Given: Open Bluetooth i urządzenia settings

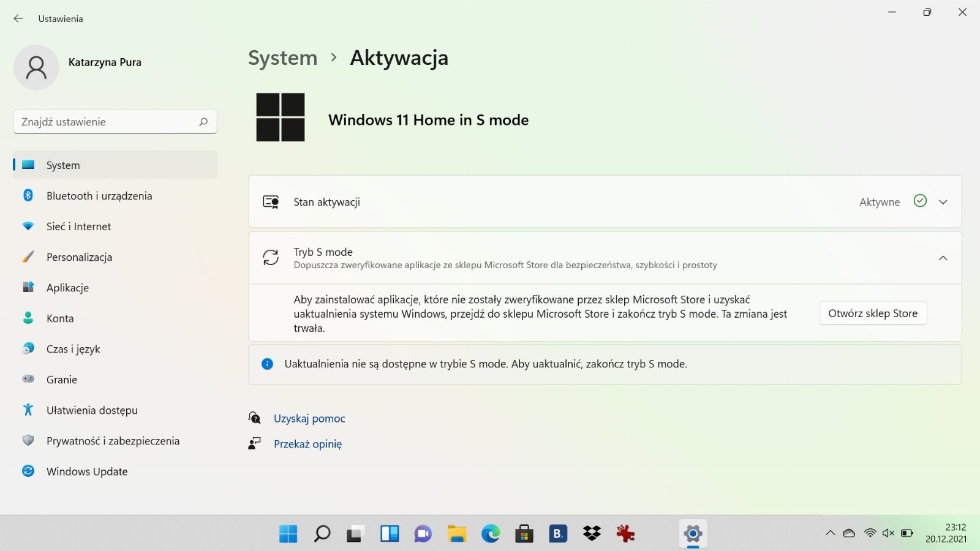Looking at the screenshot, I should 115,195.
